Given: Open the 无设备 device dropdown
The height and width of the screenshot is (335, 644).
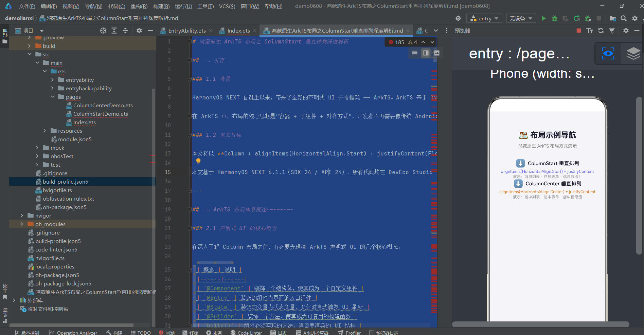Looking at the screenshot, I should tap(521, 18).
